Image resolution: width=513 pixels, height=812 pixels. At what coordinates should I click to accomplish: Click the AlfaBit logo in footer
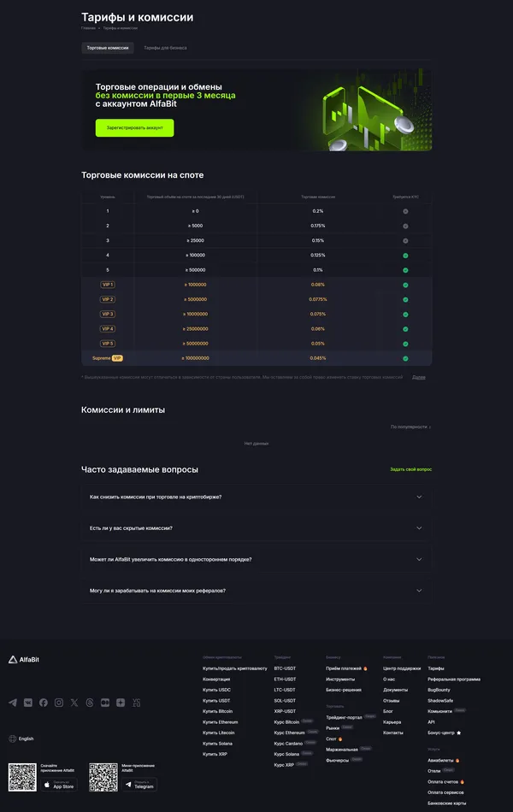pyautogui.click(x=24, y=659)
